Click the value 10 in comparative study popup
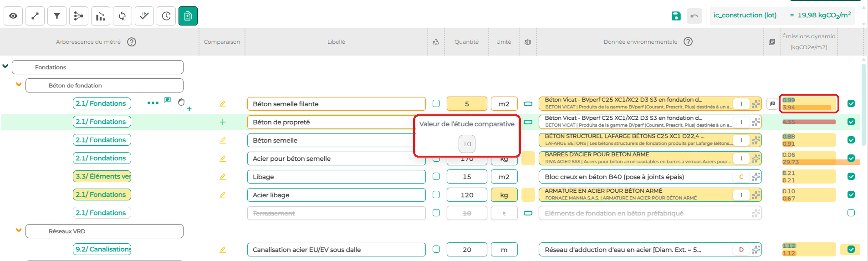The image size is (868, 261). pyautogui.click(x=467, y=144)
